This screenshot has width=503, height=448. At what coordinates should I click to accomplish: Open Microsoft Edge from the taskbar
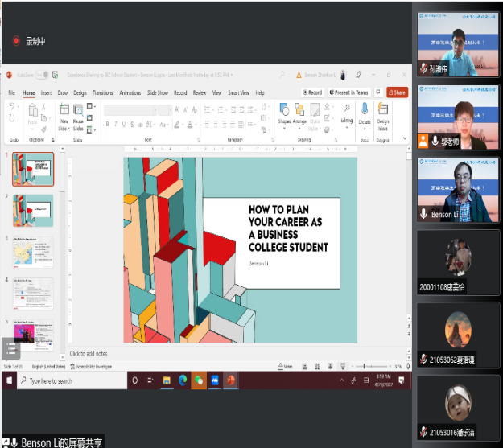point(183,380)
